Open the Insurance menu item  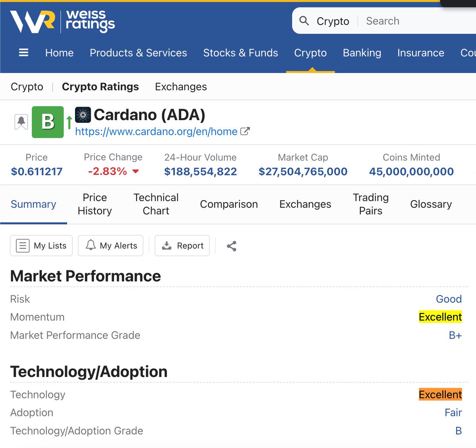click(421, 53)
